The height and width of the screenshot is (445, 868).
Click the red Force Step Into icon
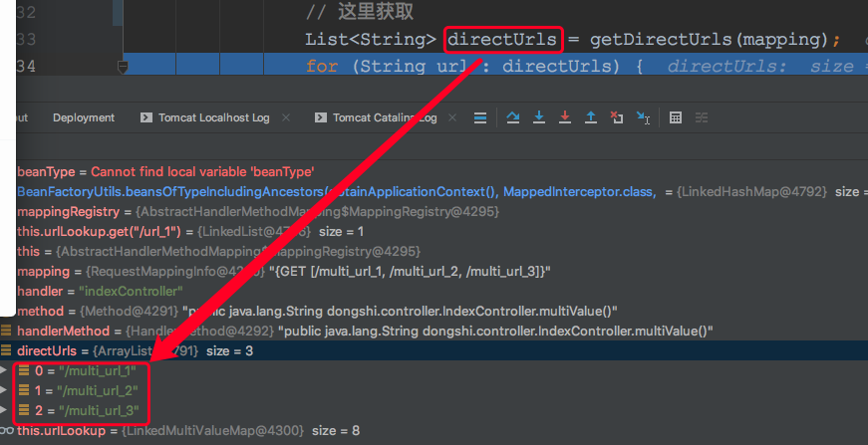[565, 117]
